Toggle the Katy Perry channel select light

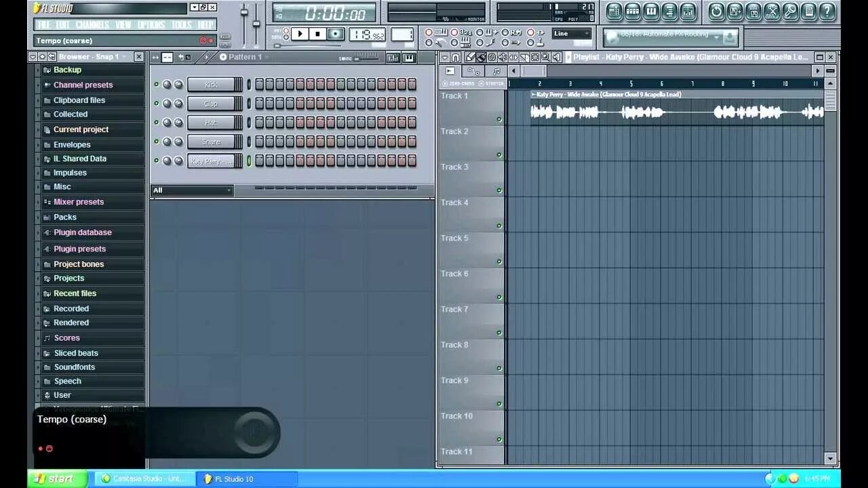(x=249, y=161)
